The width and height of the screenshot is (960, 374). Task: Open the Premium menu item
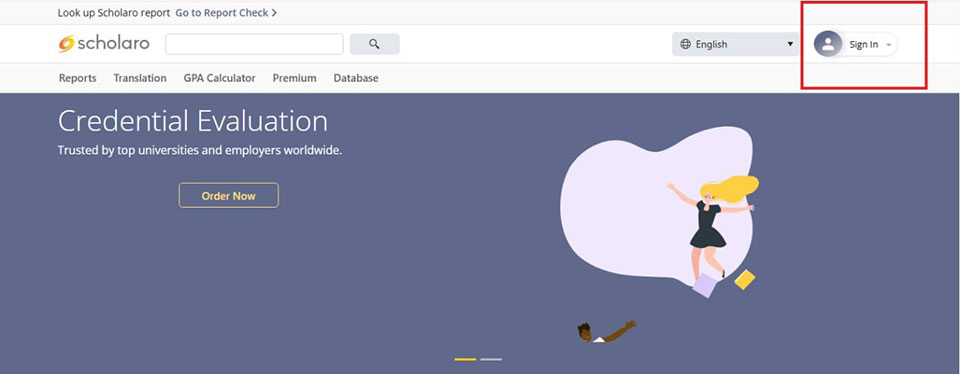(x=294, y=78)
